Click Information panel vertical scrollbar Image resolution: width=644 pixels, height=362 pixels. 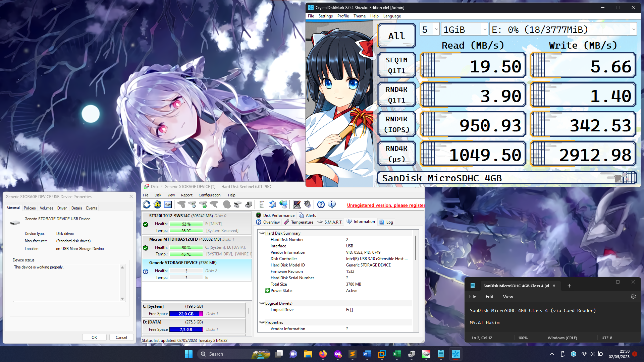pyautogui.click(x=416, y=248)
